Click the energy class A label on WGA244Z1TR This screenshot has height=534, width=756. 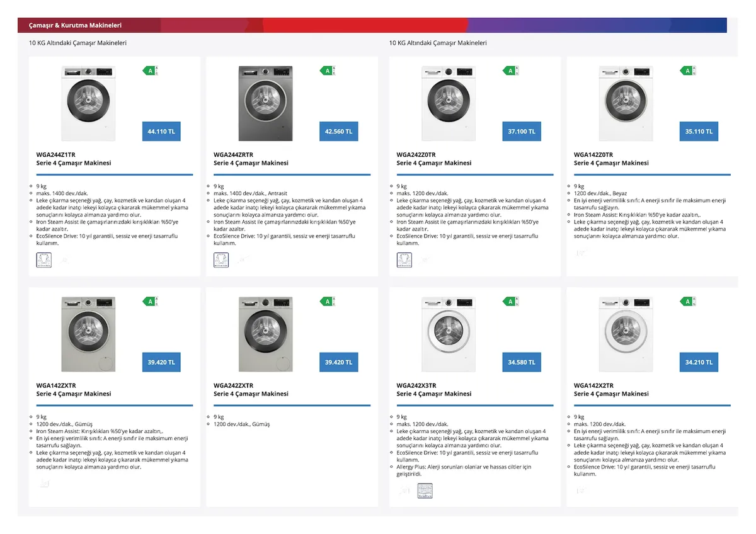[151, 71]
